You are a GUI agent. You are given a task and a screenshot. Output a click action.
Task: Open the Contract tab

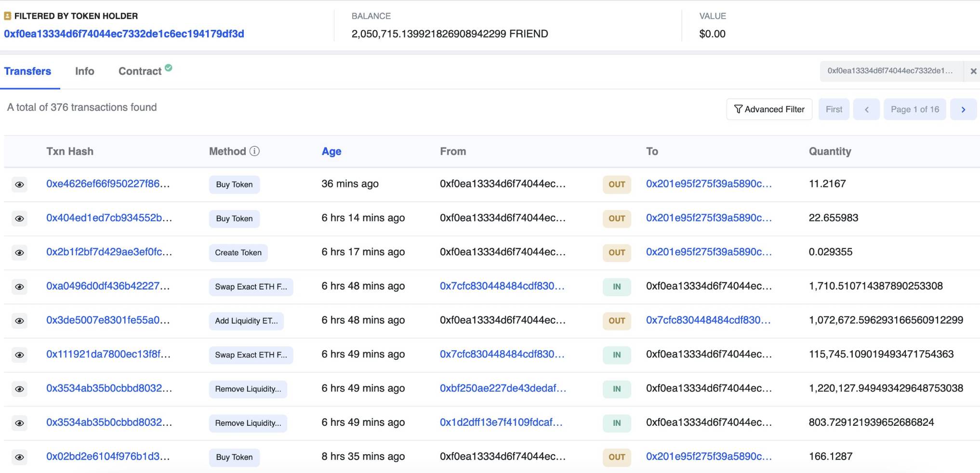click(x=140, y=71)
